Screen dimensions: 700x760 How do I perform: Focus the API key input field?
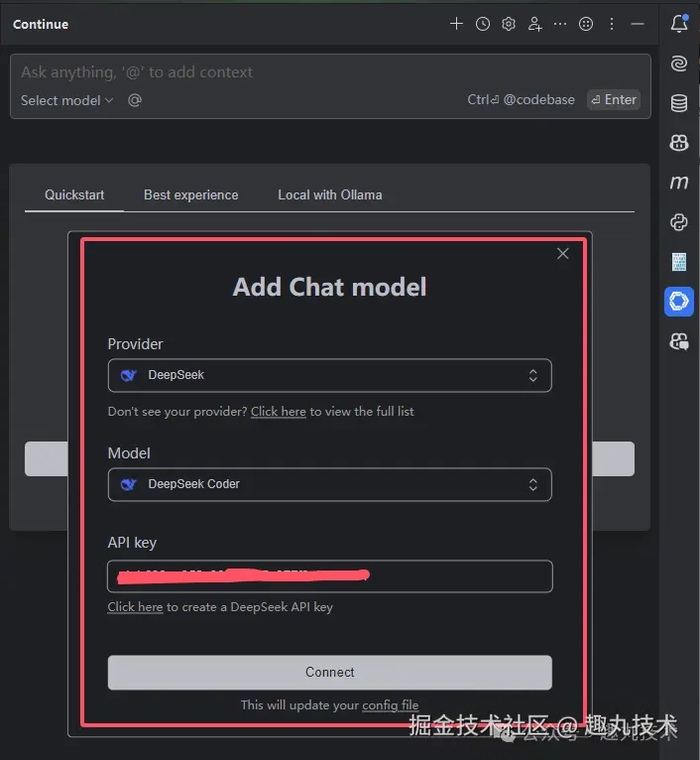[x=329, y=576]
